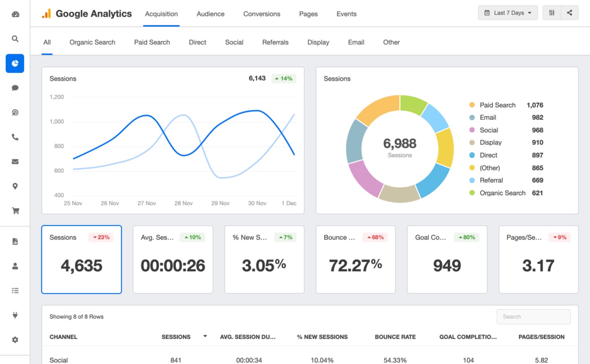Open the chat bubble sidebar icon
The width and height of the screenshot is (590, 364).
(x=15, y=88)
